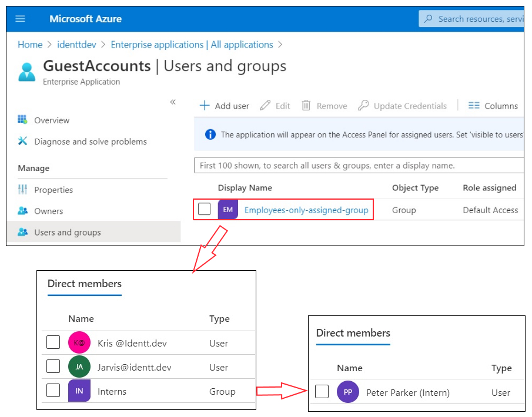Click the Diagnose and solve problems wrench icon
The image size is (532, 417).
22,141
